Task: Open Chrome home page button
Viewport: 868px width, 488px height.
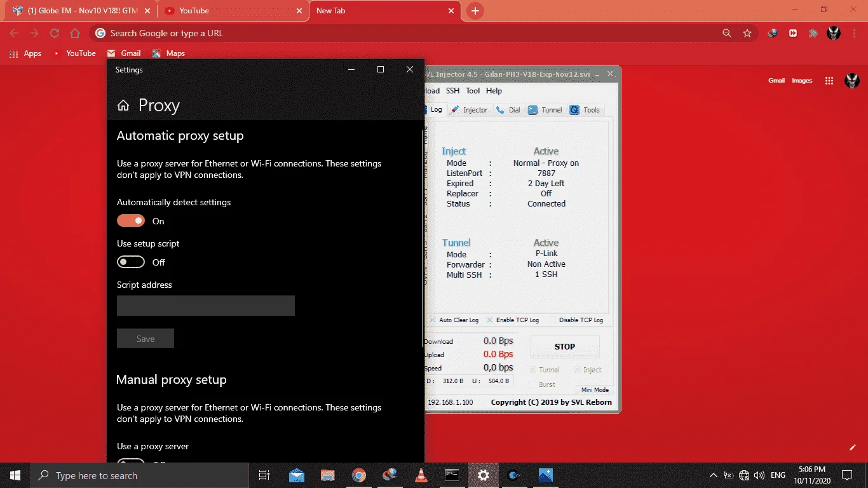Action: click(75, 33)
